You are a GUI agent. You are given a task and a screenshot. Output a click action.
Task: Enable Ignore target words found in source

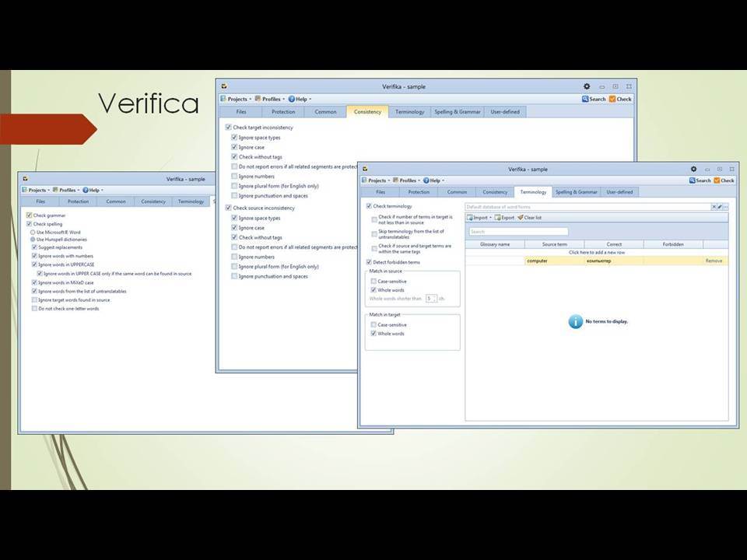click(34, 300)
